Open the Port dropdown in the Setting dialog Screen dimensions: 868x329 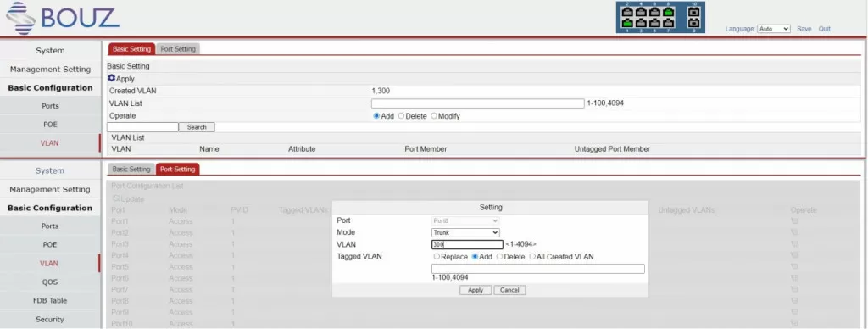(465, 221)
